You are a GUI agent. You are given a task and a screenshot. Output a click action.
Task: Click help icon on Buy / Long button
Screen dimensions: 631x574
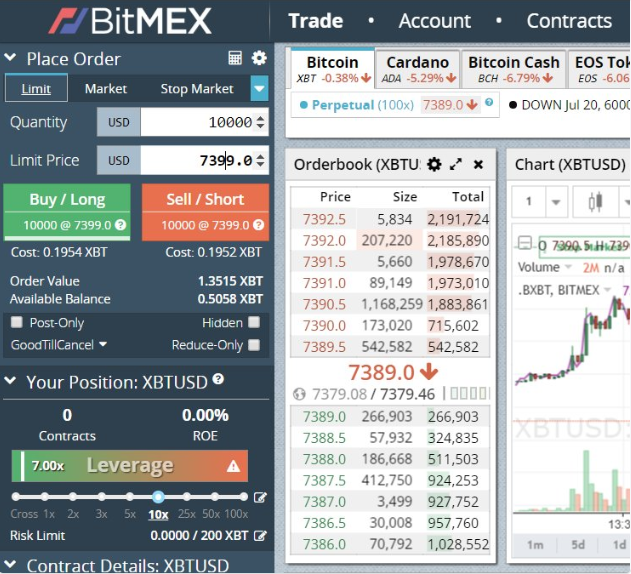point(120,225)
